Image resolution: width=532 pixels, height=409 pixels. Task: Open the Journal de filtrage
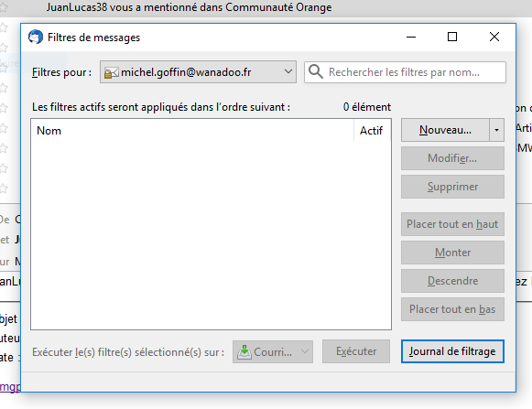pyautogui.click(x=452, y=351)
